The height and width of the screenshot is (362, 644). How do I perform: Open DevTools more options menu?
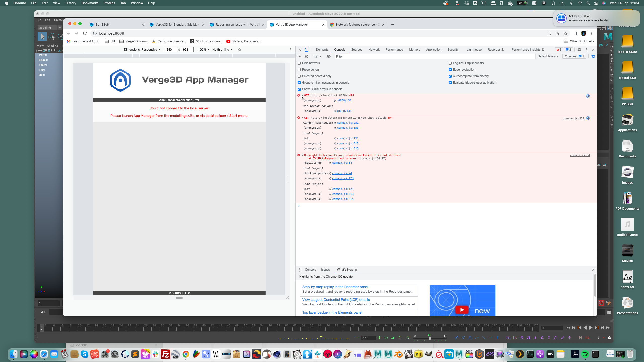point(586,50)
